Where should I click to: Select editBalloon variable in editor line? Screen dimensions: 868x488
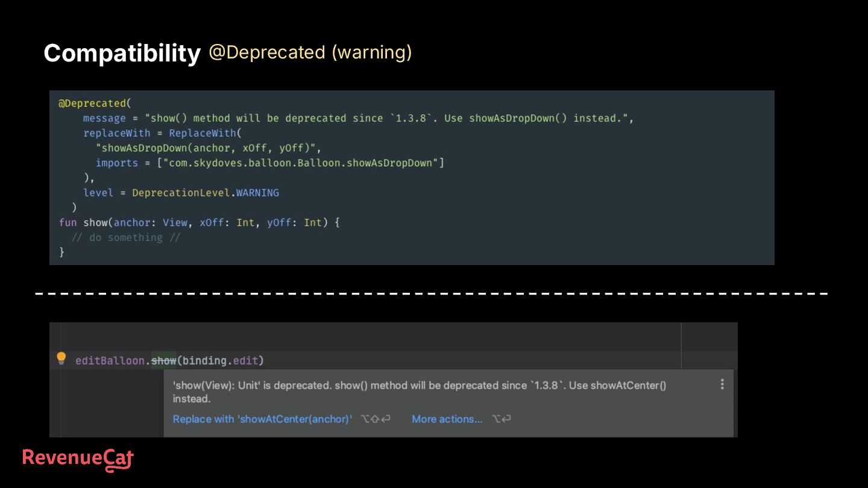coord(110,361)
